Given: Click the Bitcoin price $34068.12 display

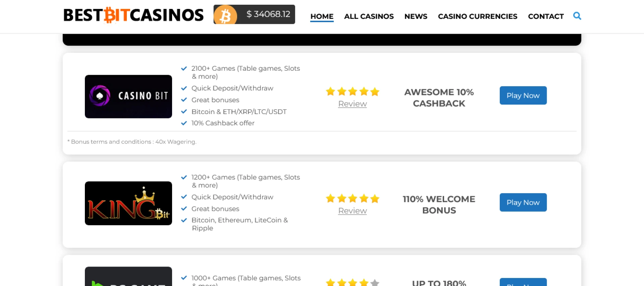Looking at the screenshot, I should click(x=268, y=14).
